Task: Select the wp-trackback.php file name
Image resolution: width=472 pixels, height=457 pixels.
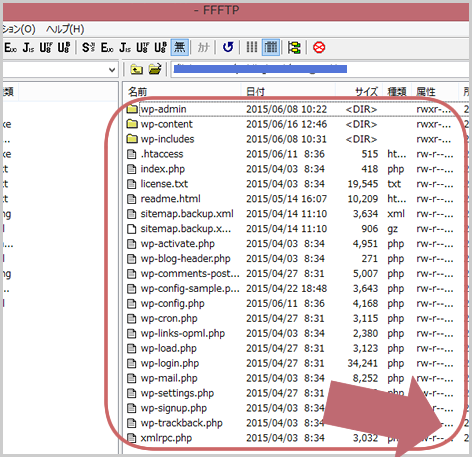Action: tap(182, 423)
